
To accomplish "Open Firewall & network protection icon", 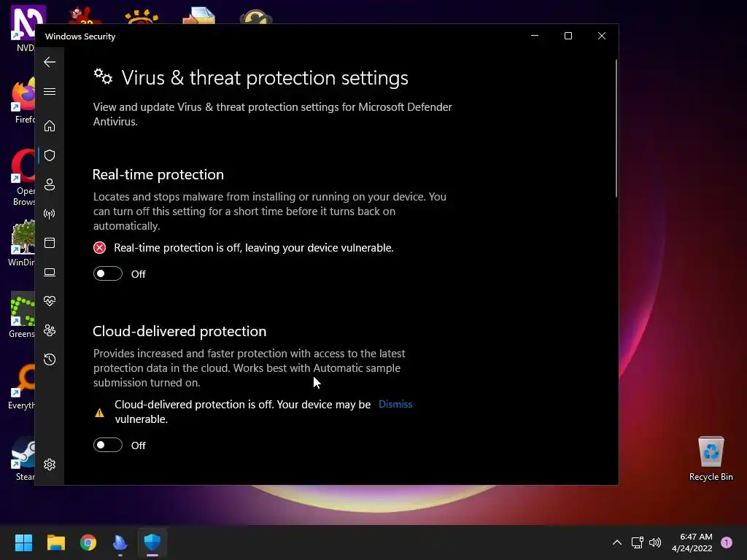I will click(x=50, y=214).
